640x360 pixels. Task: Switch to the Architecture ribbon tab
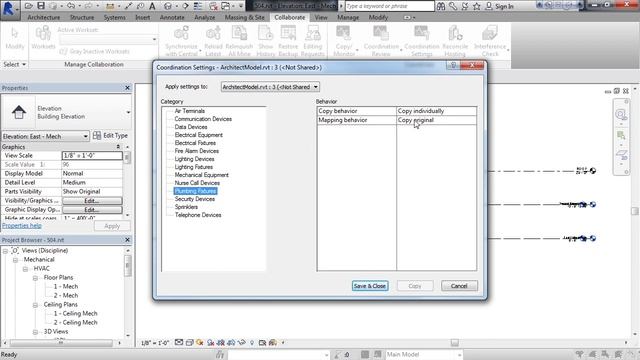click(x=44, y=18)
